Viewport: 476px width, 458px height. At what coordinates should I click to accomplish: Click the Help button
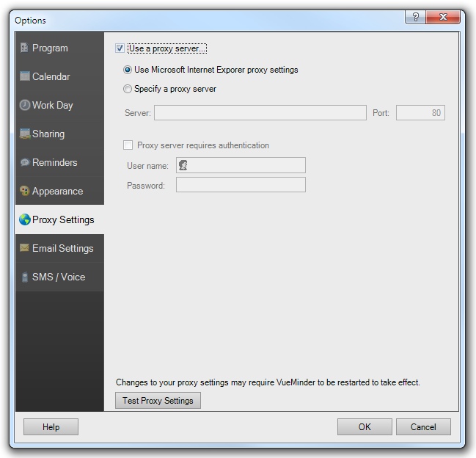point(51,426)
